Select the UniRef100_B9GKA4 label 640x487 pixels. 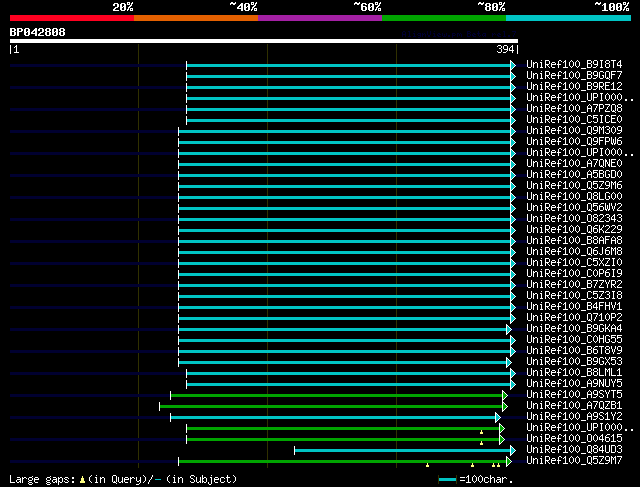574,329
